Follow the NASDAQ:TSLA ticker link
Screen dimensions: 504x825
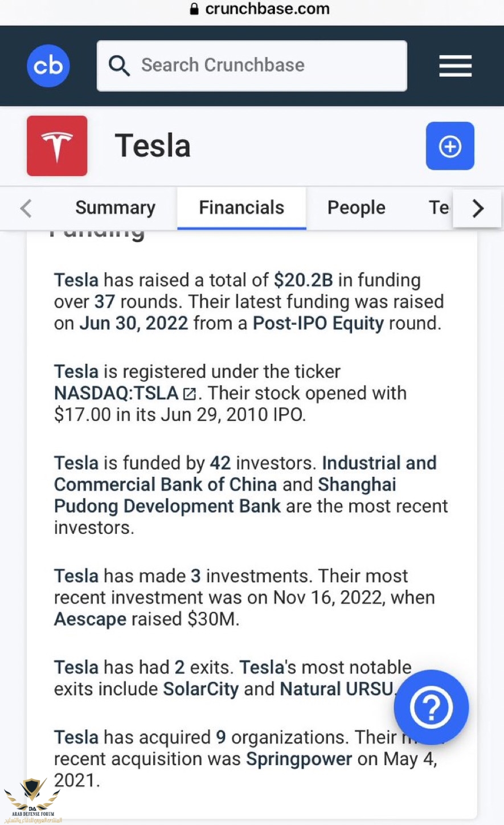[116, 393]
